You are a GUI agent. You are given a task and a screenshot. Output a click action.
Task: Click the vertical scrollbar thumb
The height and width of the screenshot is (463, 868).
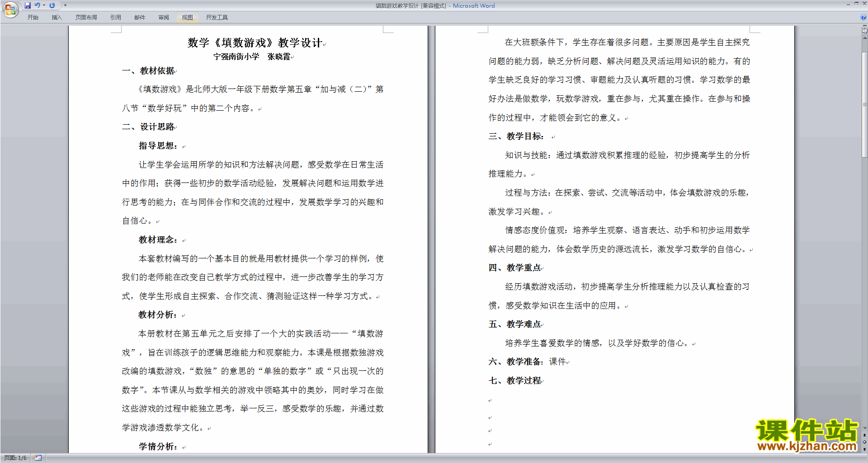[864, 104]
